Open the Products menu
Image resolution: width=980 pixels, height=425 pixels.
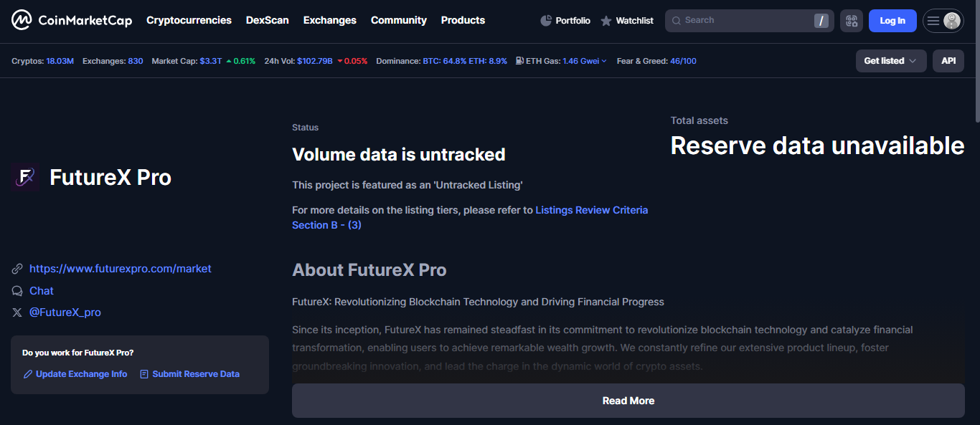pyautogui.click(x=463, y=20)
